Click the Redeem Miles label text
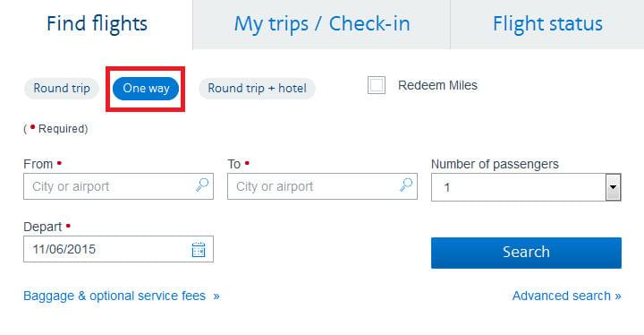 [x=437, y=85]
